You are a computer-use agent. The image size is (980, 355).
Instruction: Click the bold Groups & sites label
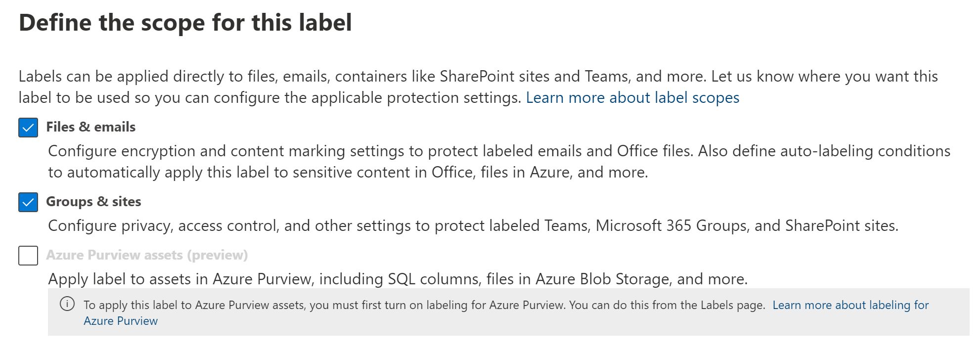pos(93,202)
